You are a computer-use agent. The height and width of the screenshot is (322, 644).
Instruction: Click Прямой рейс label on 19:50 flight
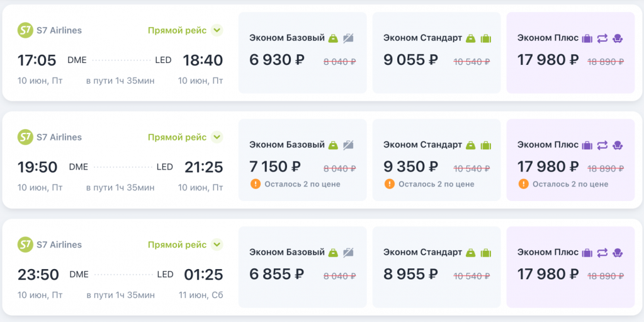pyautogui.click(x=178, y=137)
